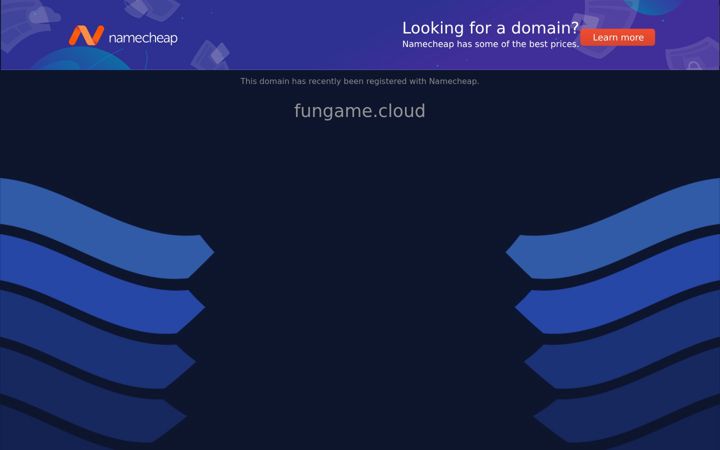Select the 'recently been registered with Namecheap' notice
Screen dimensions: 720x450
pos(360,81)
